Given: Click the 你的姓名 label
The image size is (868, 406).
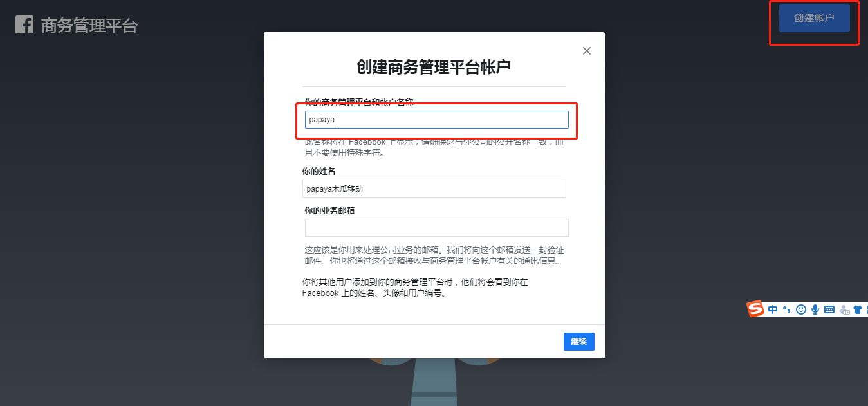Looking at the screenshot, I should [x=319, y=171].
